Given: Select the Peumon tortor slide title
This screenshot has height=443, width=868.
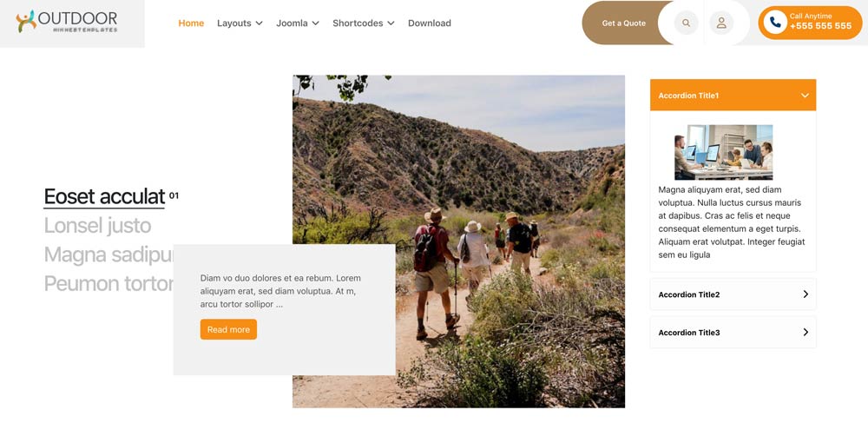Looking at the screenshot, I should [108, 283].
